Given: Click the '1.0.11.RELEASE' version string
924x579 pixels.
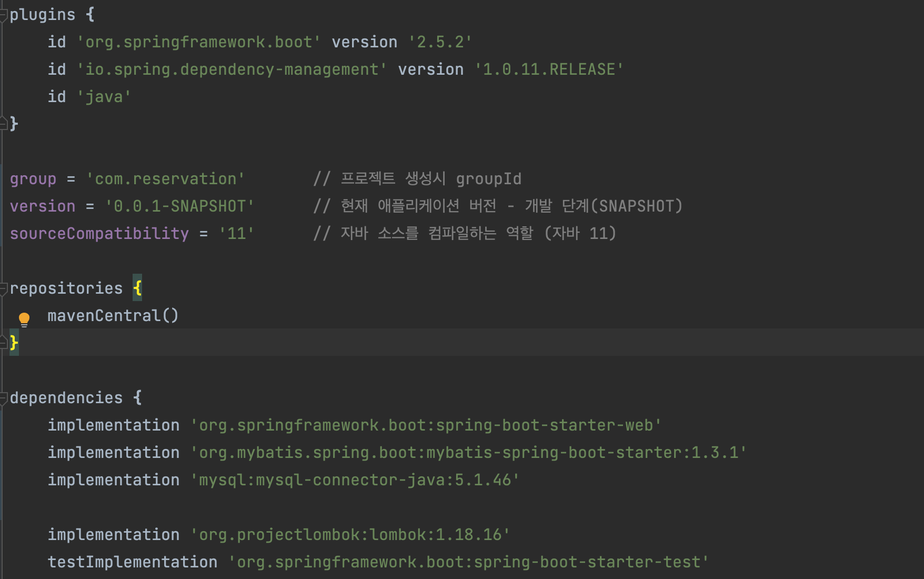Looking at the screenshot, I should coord(549,69).
